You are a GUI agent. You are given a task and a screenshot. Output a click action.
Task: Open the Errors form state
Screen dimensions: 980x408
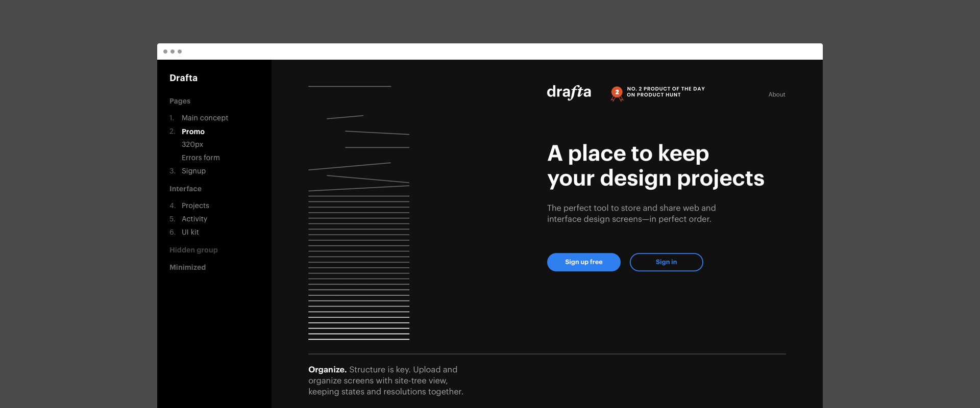tap(201, 158)
